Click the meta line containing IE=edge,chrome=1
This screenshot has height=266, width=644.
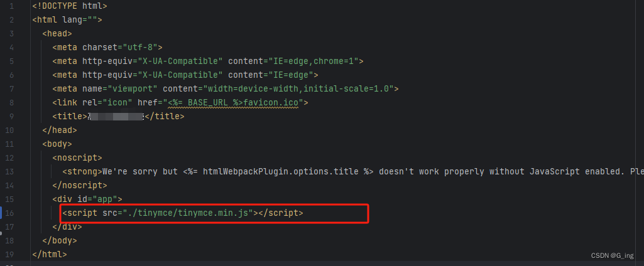click(x=208, y=61)
